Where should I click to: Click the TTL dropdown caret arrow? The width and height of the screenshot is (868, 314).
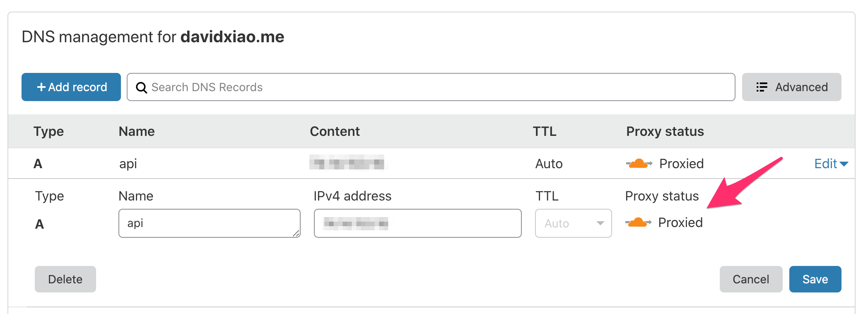(600, 223)
